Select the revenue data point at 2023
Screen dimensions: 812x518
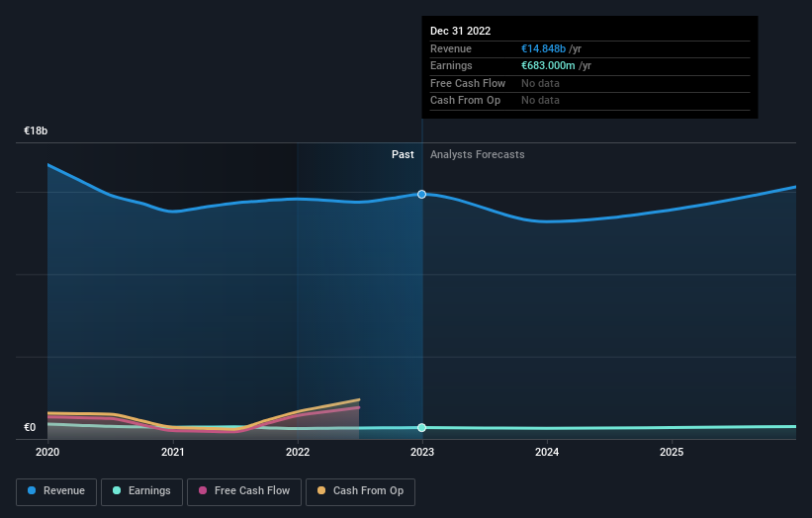point(422,194)
